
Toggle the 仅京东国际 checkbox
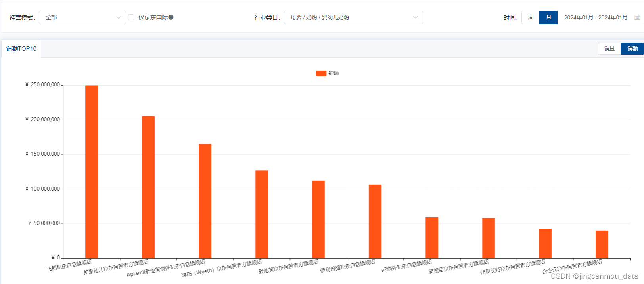[131, 17]
